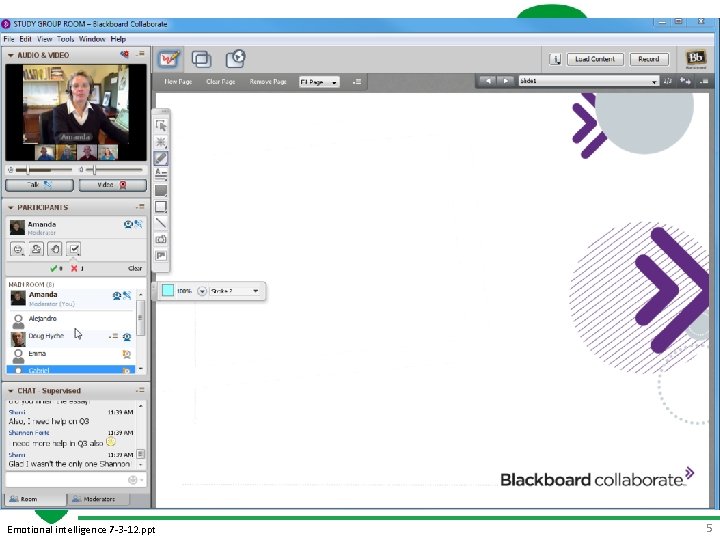This screenshot has height=540, width=720.
Task: Open whiteboard action bar options menu
Action: (357, 82)
